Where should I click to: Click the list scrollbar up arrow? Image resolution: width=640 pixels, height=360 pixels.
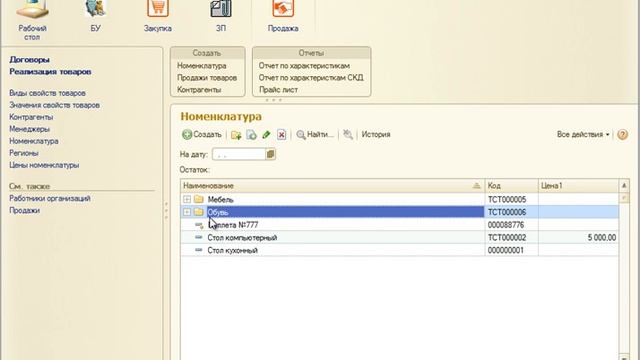624,186
